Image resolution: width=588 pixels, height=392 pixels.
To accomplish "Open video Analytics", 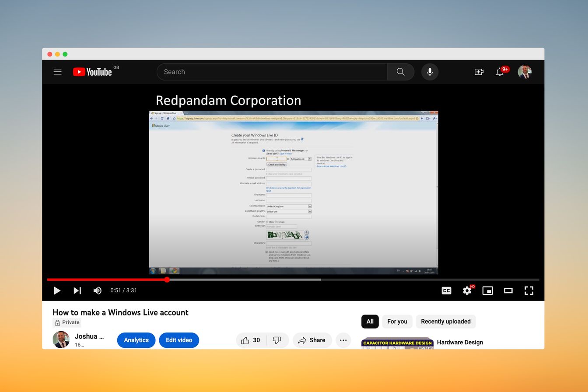I will coord(136,340).
